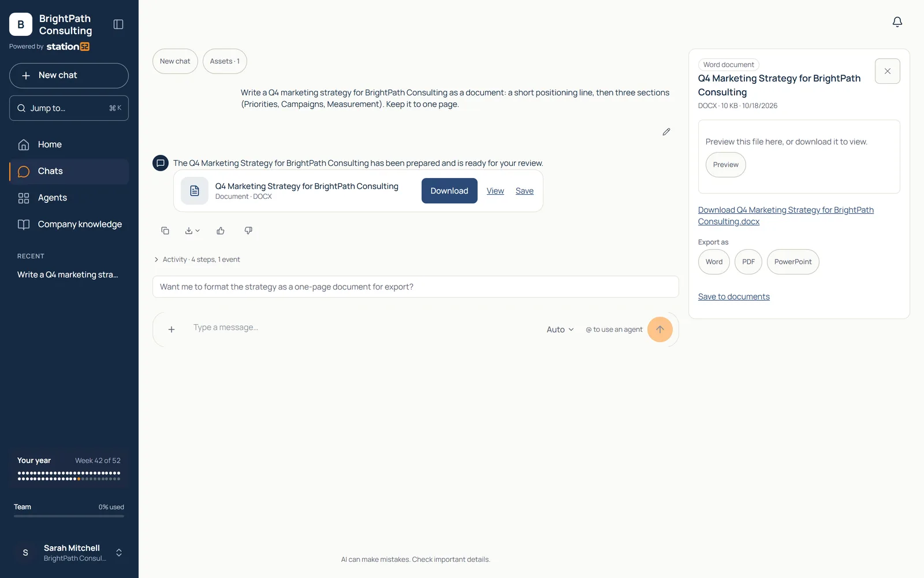Open Assets · 1 chip
Image resolution: width=924 pixels, height=578 pixels.
coord(225,61)
